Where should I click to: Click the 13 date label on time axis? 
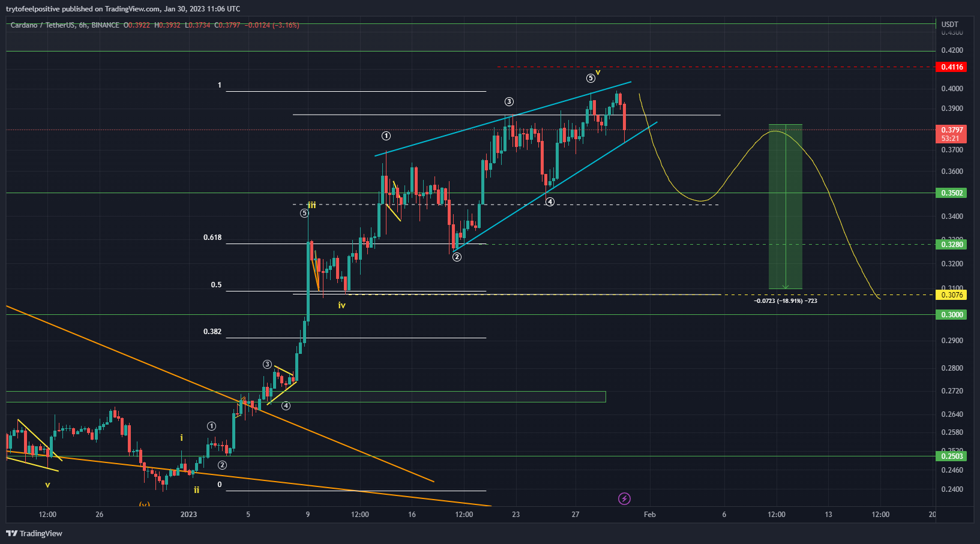click(x=829, y=515)
